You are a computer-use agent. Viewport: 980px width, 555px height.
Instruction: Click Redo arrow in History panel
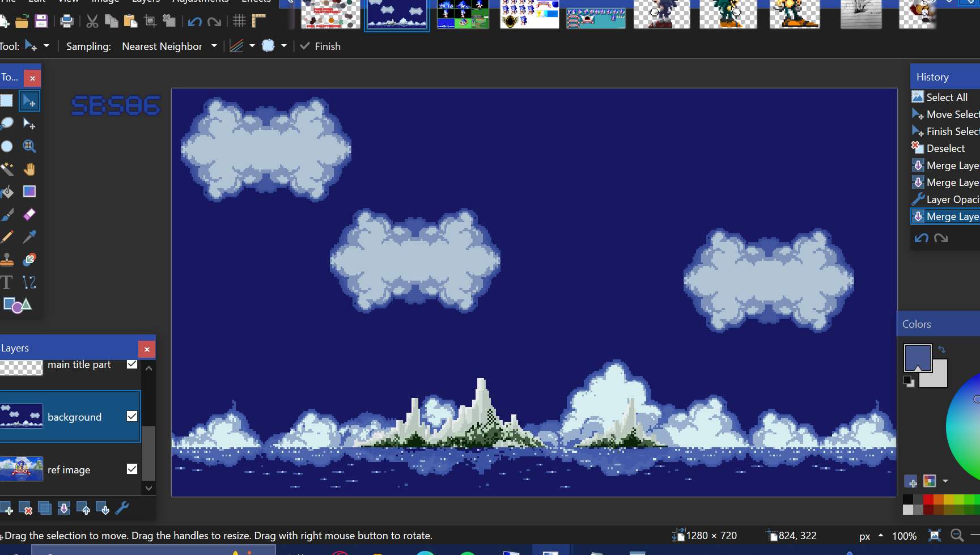tap(941, 238)
